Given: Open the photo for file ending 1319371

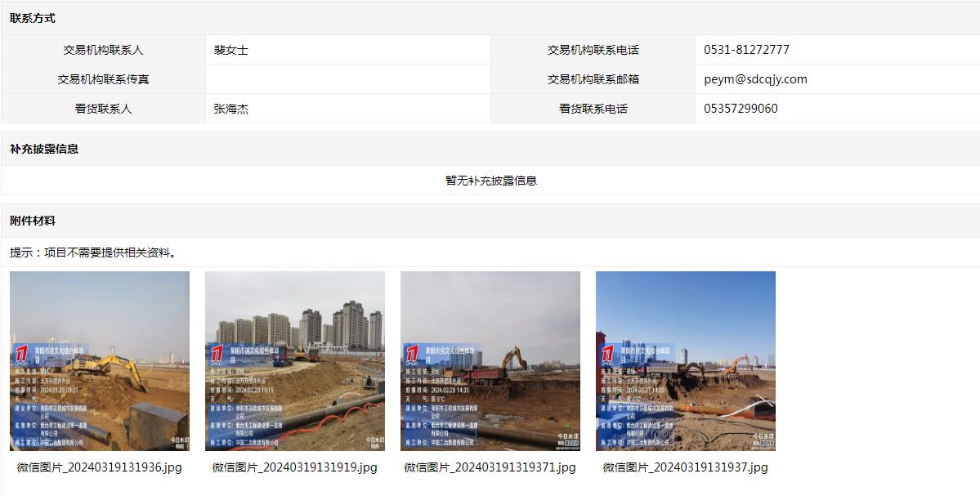Looking at the screenshot, I should pyautogui.click(x=490, y=360).
